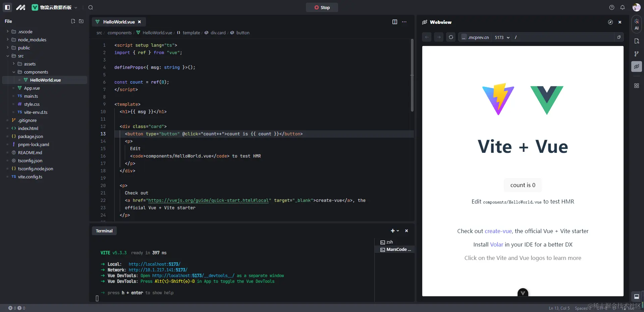Toggle the left sidebar panel icon
The width and height of the screenshot is (644, 312).
pos(7,7)
